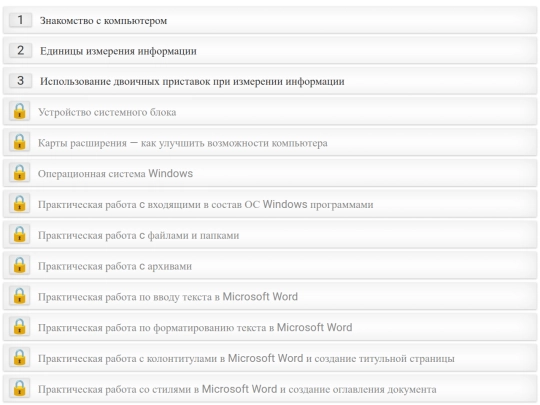Click the number 3 lesson badge
Image resolution: width=540 pixels, height=405 pixels.
click(x=20, y=81)
